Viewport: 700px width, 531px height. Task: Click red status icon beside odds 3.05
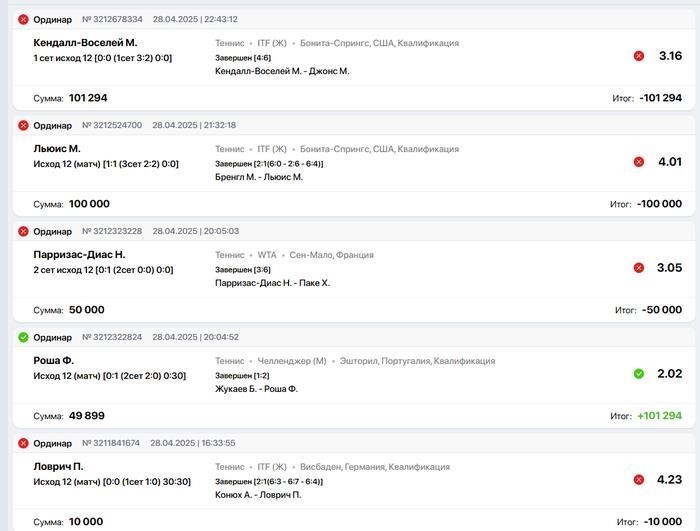tap(639, 268)
